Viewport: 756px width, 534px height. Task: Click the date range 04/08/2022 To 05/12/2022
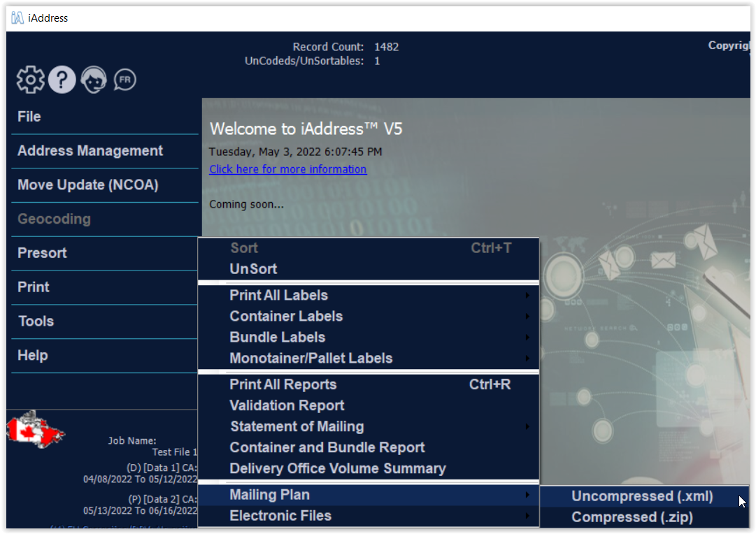tap(141, 479)
